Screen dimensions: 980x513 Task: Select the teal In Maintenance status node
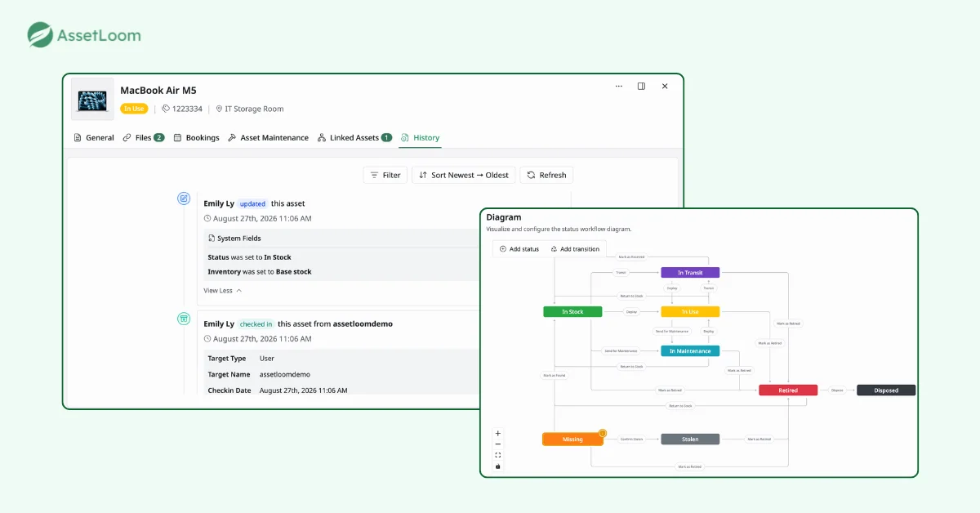pyautogui.click(x=690, y=351)
